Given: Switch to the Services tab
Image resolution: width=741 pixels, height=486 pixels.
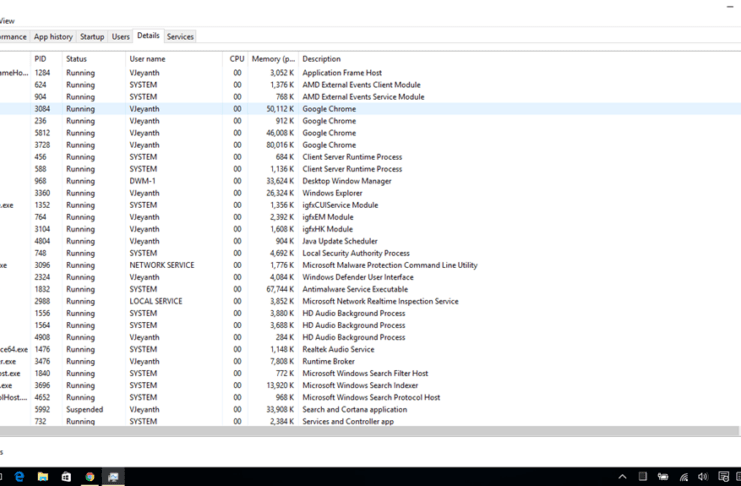Looking at the screenshot, I should click(x=180, y=37).
